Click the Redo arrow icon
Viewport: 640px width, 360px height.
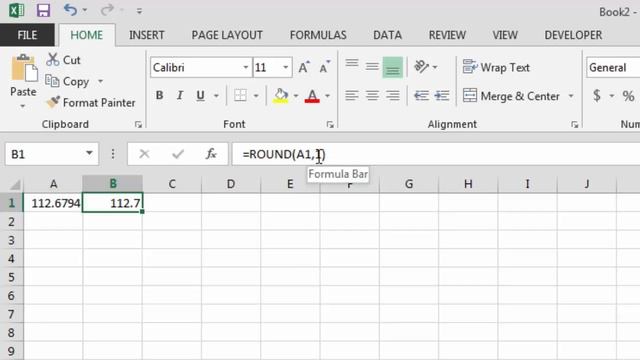(107, 9)
